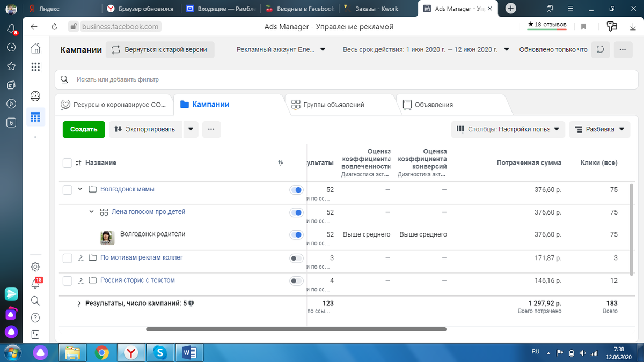Toggle off Волгодонск мамы campaign switch
The height and width of the screenshot is (362, 644).
tap(296, 190)
